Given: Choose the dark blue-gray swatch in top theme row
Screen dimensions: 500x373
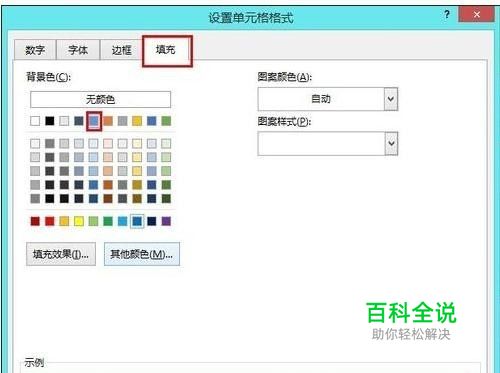Looking at the screenshot, I should point(79,121).
